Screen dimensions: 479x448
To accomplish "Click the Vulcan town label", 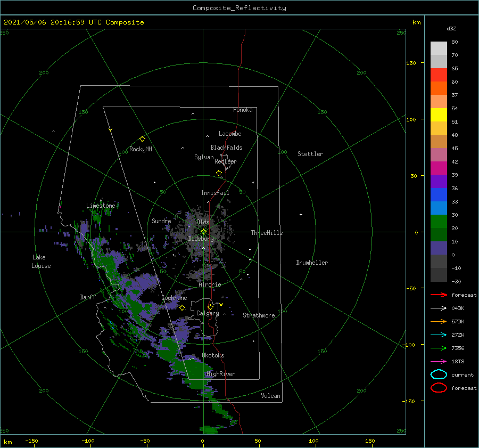I will (271, 396).
